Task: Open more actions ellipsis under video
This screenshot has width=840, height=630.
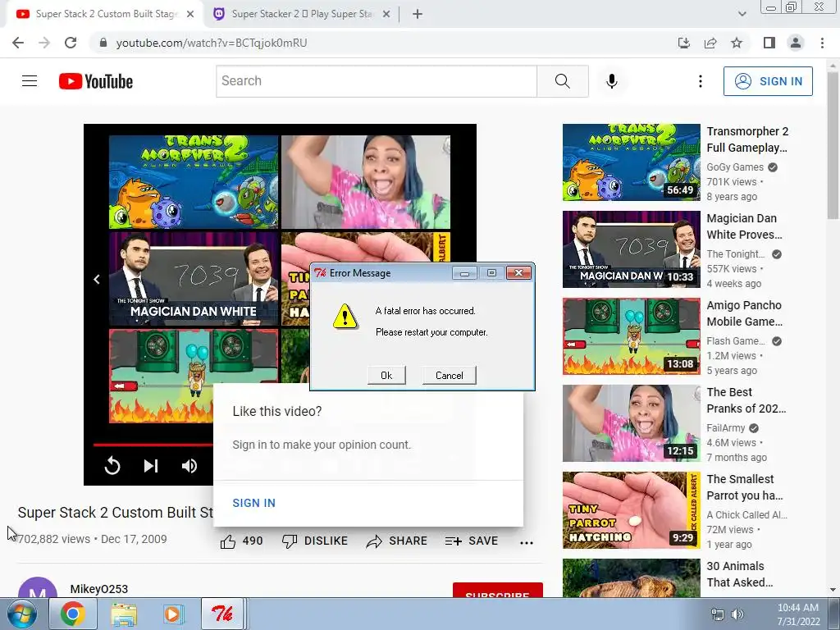Action: point(527,542)
